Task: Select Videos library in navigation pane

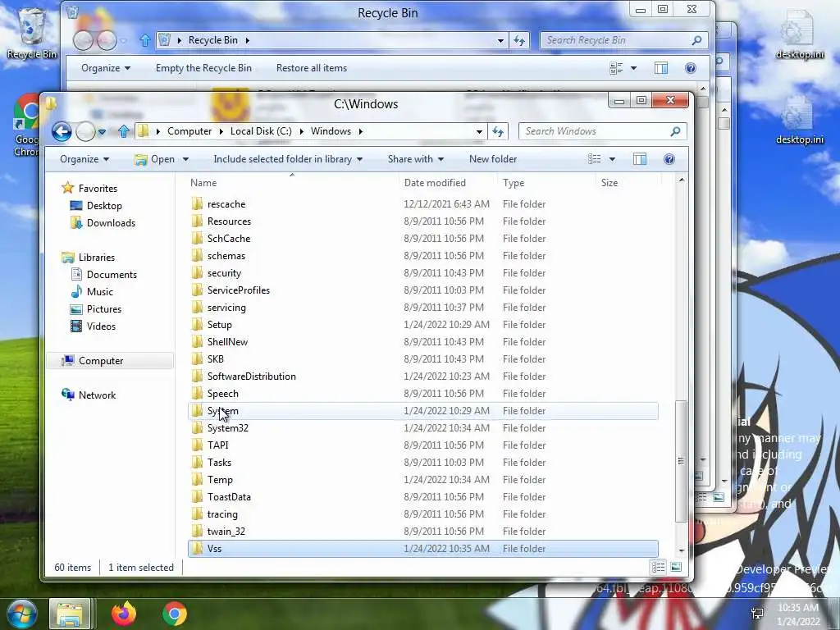Action: [101, 326]
